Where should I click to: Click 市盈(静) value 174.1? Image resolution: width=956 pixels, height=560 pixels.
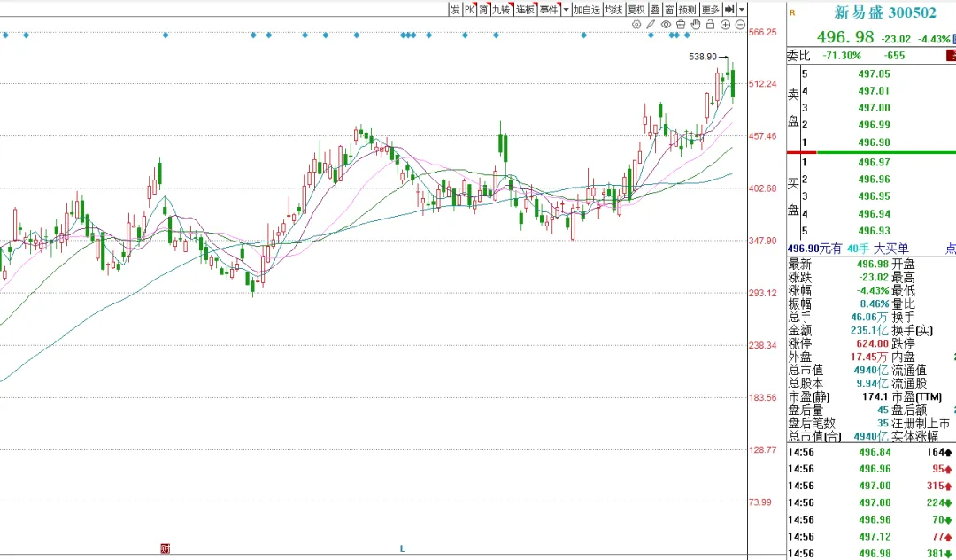875,396
